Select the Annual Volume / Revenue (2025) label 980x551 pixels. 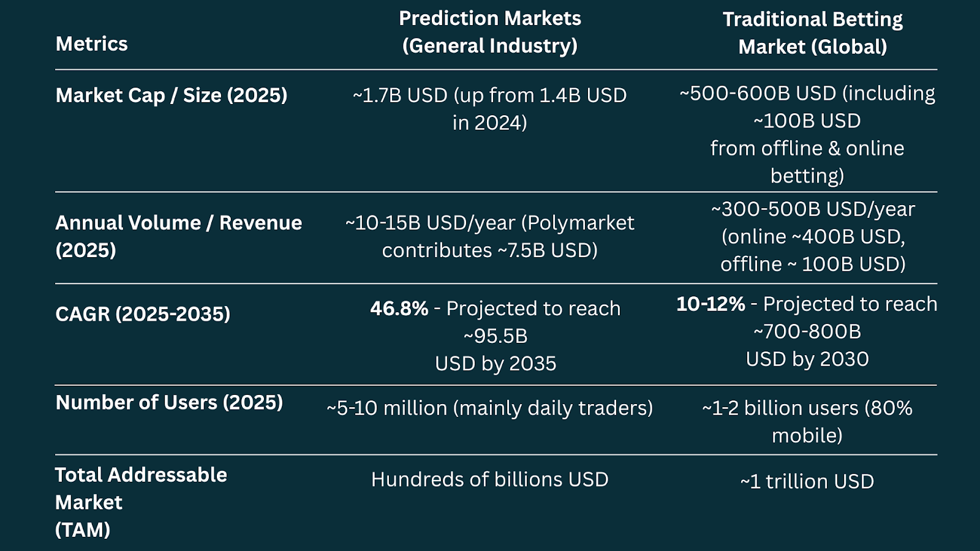pos(178,236)
